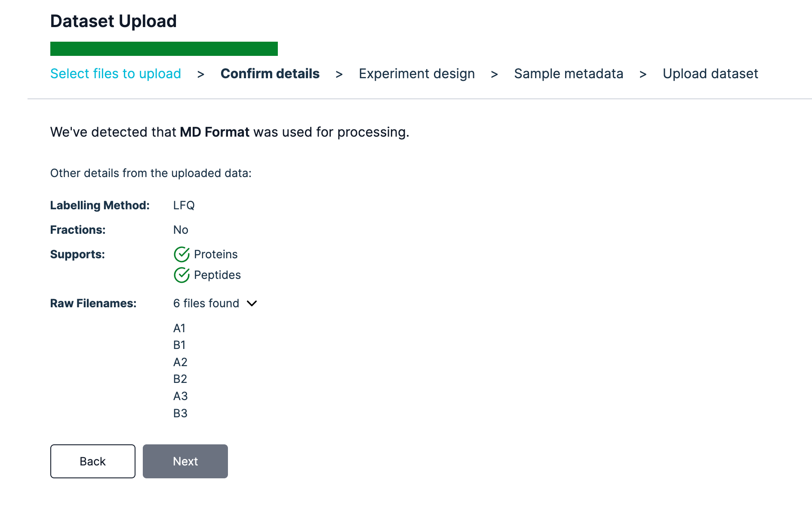Viewport: 812px width, 520px height.
Task: Click the Confirm details step
Action: [270, 73]
